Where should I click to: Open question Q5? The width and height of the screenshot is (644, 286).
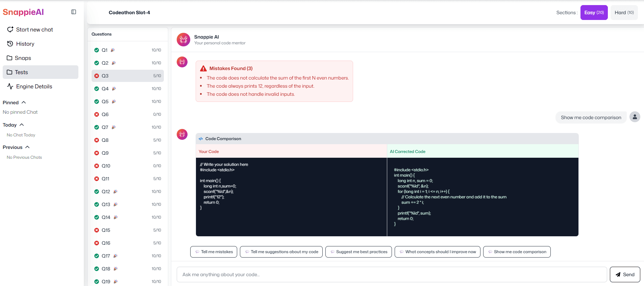coord(128,102)
